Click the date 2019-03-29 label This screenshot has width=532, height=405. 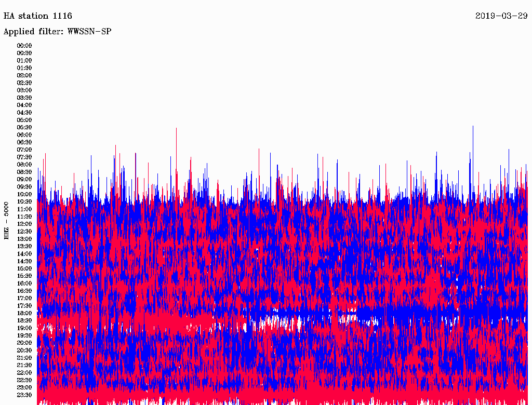(501, 16)
